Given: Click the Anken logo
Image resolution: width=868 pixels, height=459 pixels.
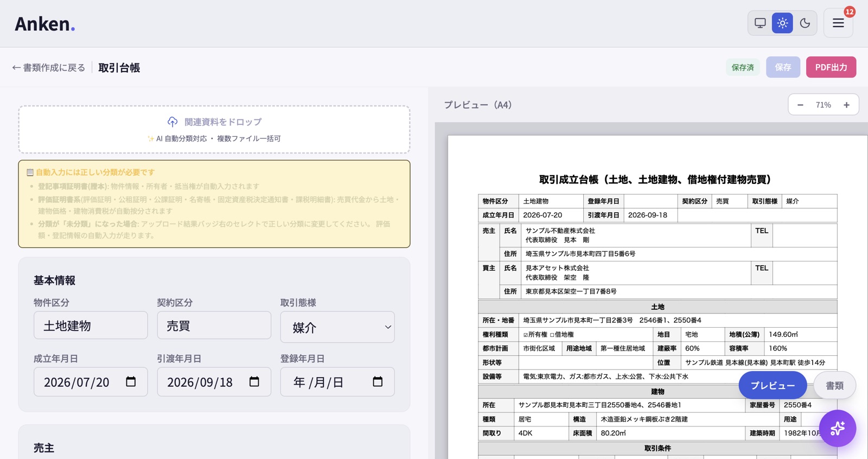Looking at the screenshot, I should (44, 24).
